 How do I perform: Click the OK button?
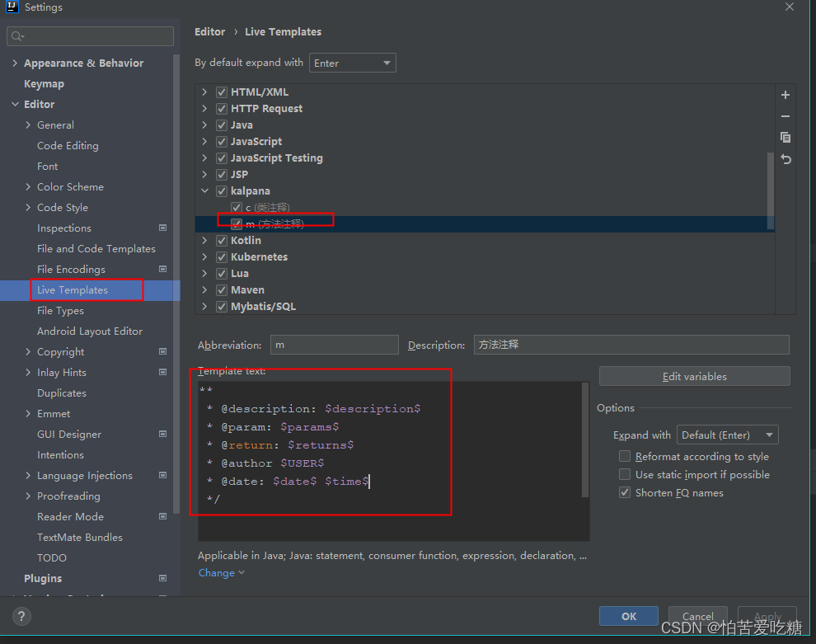(x=629, y=617)
